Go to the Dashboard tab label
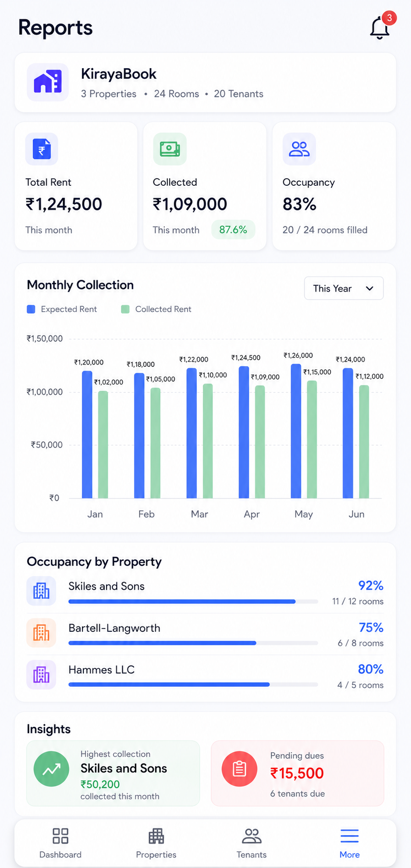 (60, 855)
